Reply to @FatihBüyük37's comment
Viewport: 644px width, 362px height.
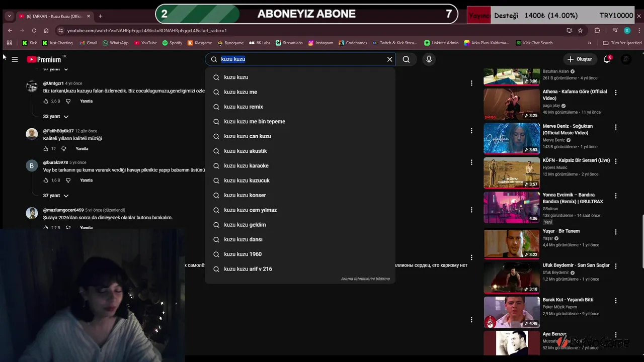click(82, 149)
